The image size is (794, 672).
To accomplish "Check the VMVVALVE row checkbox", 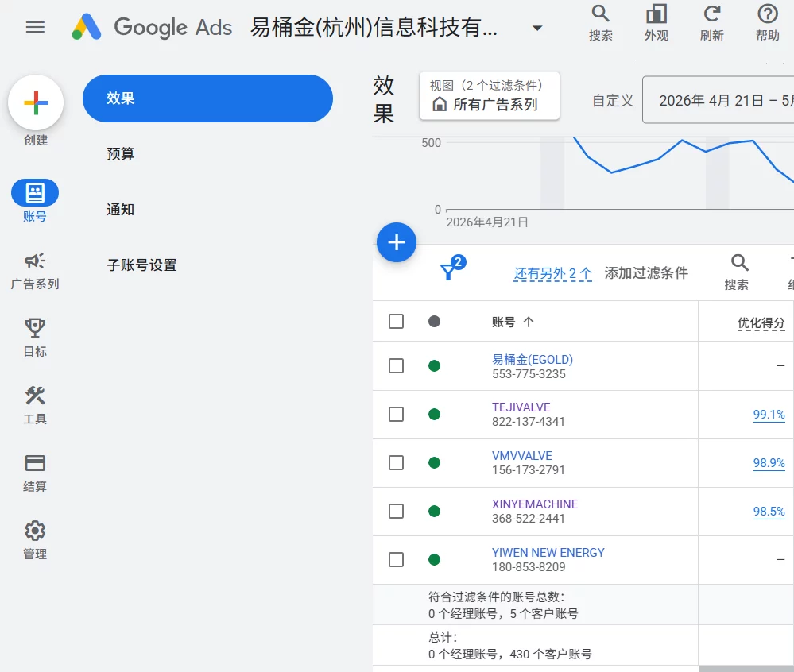I will tap(396, 463).
